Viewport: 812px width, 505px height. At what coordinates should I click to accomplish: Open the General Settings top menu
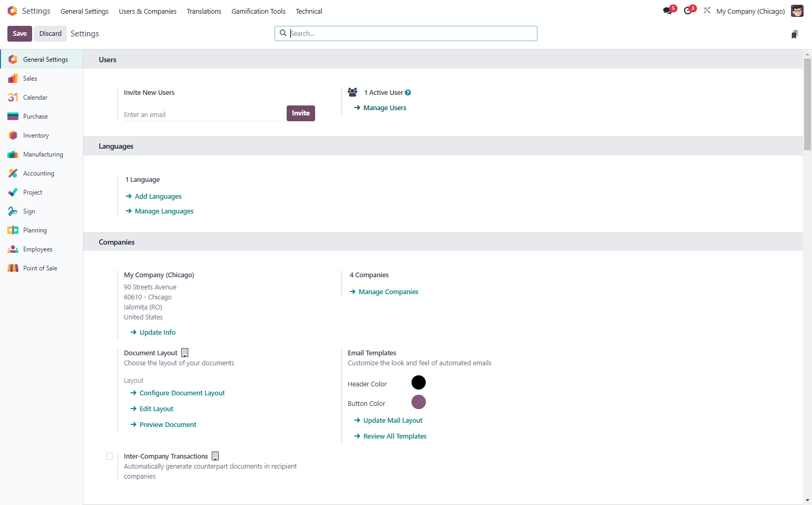tap(84, 11)
